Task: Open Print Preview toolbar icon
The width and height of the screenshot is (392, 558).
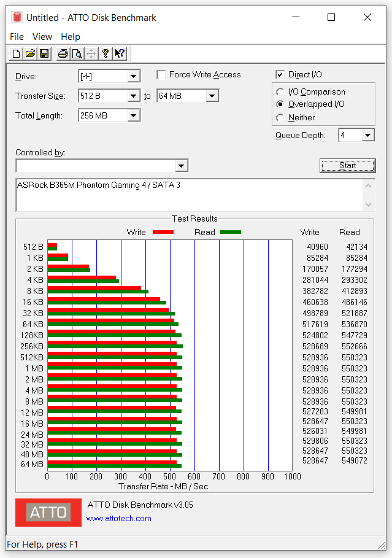Action: coord(77,54)
